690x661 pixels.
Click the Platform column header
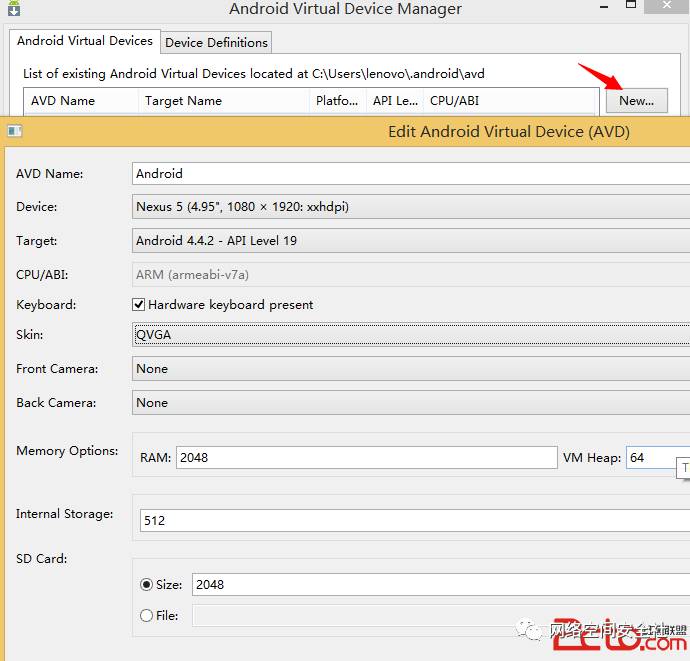click(338, 101)
